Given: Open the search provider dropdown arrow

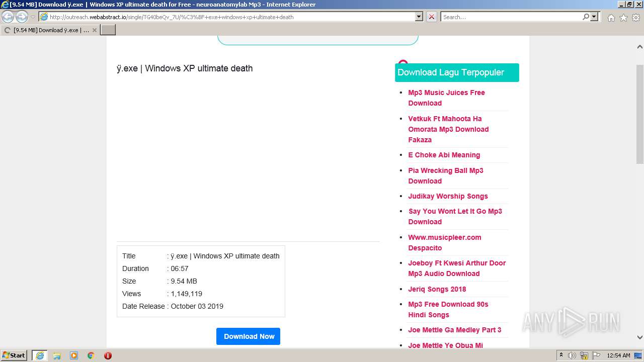Looking at the screenshot, I should pyautogui.click(x=594, y=17).
